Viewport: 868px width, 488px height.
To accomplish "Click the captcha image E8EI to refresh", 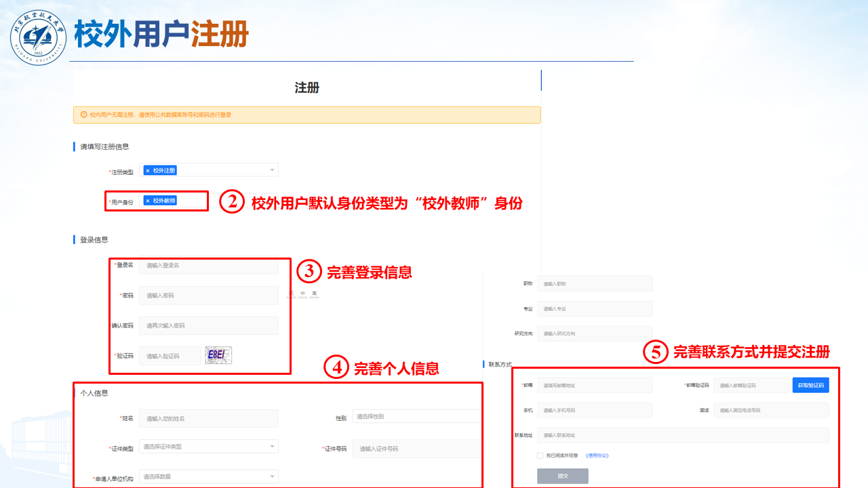I will point(219,355).
